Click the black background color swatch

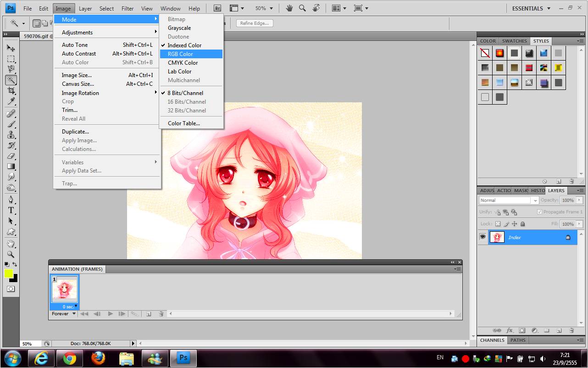tap(14, 278)
